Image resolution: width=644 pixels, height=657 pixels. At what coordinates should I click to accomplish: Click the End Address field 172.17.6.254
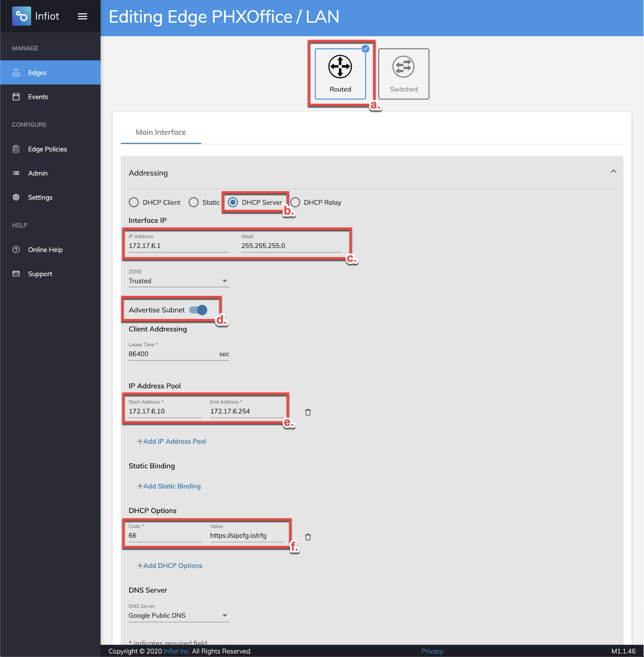246,411
